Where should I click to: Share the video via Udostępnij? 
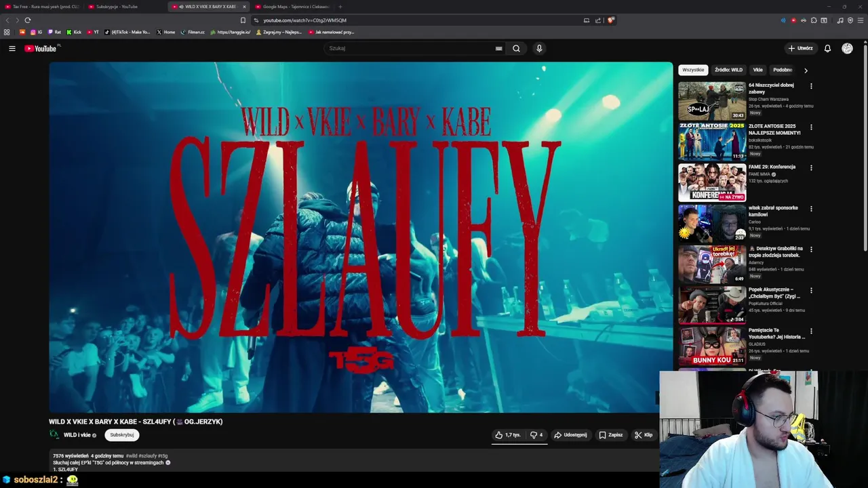click(x=570, y=435)
